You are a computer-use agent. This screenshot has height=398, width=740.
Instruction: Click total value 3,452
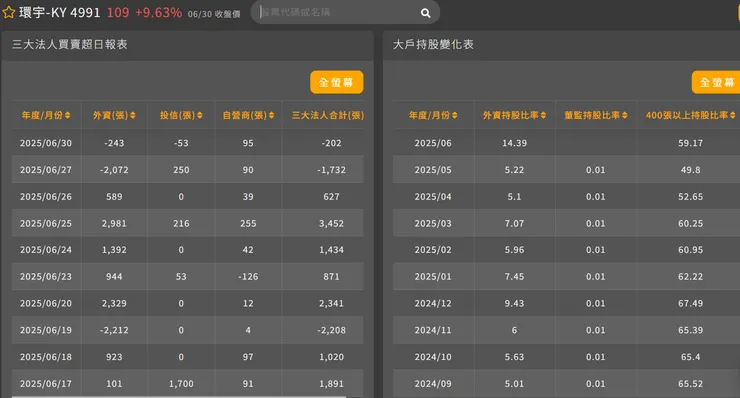(x=331, y=223)
